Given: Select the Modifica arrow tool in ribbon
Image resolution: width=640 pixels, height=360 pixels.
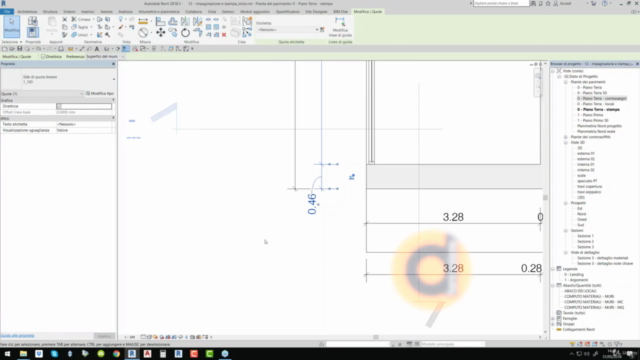Looking at the screenshot, I should 11,27.
